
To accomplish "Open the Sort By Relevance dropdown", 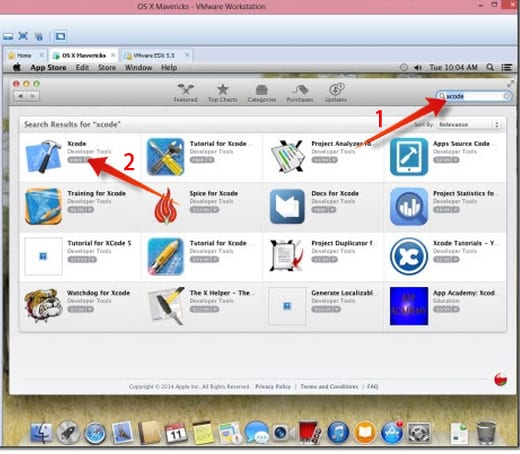I will 469,124.
